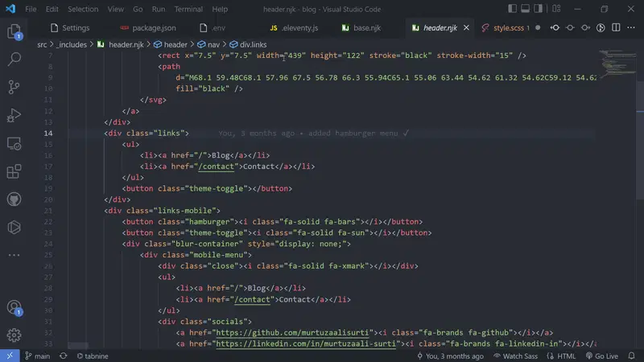
Task: Expand the src breadcrumb
Action: (42, 44)
